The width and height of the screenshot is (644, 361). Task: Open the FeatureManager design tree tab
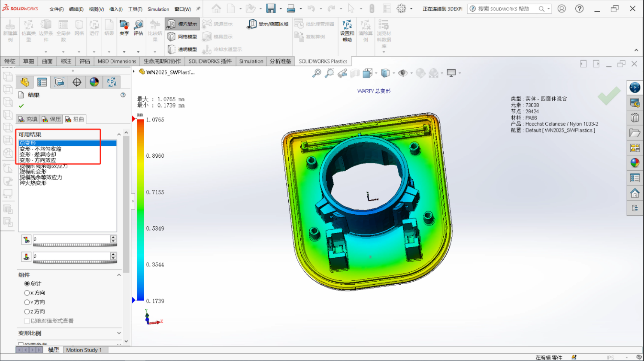[x=25, y=82]
